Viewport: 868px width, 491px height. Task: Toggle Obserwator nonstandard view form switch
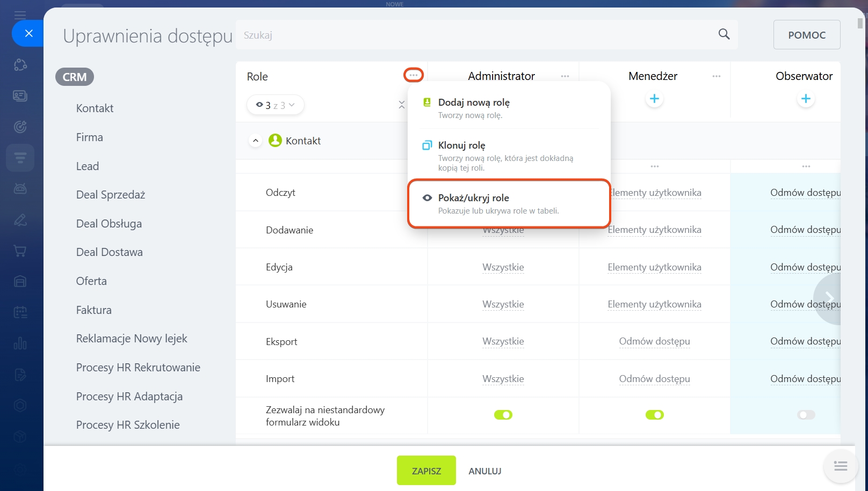[x=806, y=415]
